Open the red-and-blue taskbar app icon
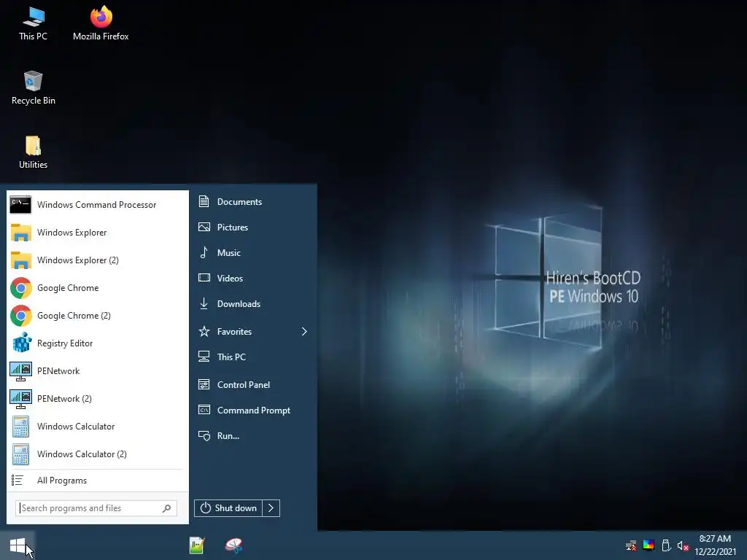The image size is (747, 560). click(x=234, y=545)
